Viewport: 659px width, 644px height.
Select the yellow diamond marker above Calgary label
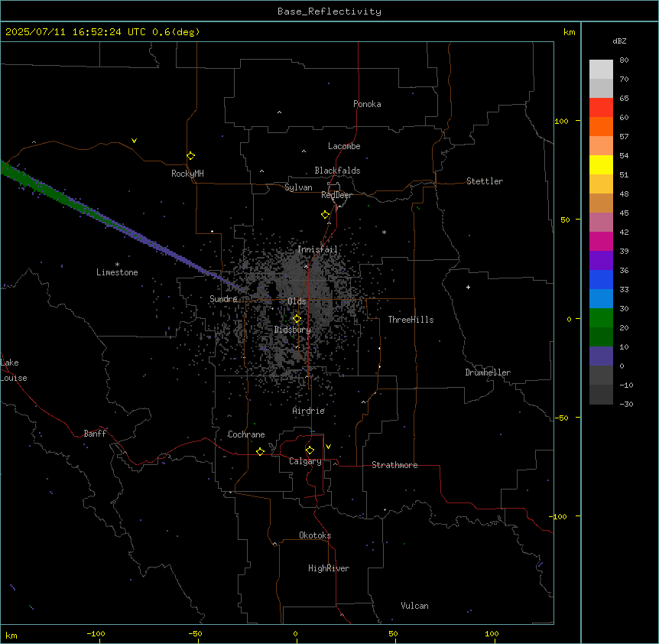click(x=310, y=450)
